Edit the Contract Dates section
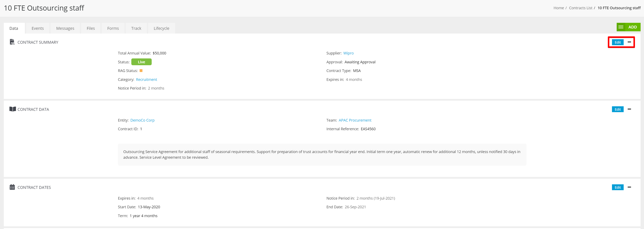Viewport: 644px width, 229px height. click(x=618, y=187)
